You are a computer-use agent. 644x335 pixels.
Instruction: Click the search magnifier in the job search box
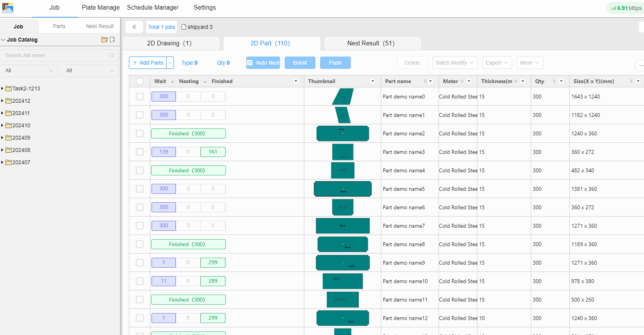click(x=112, y=55)
